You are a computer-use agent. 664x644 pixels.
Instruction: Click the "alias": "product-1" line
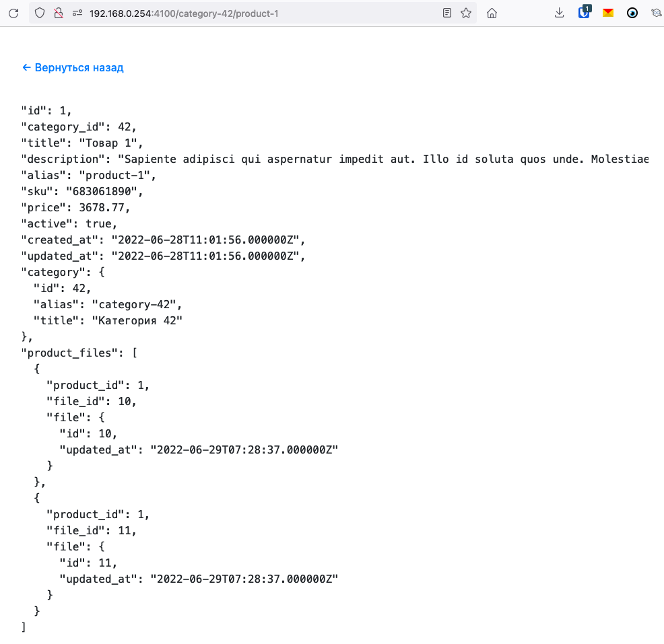[88, 175]
